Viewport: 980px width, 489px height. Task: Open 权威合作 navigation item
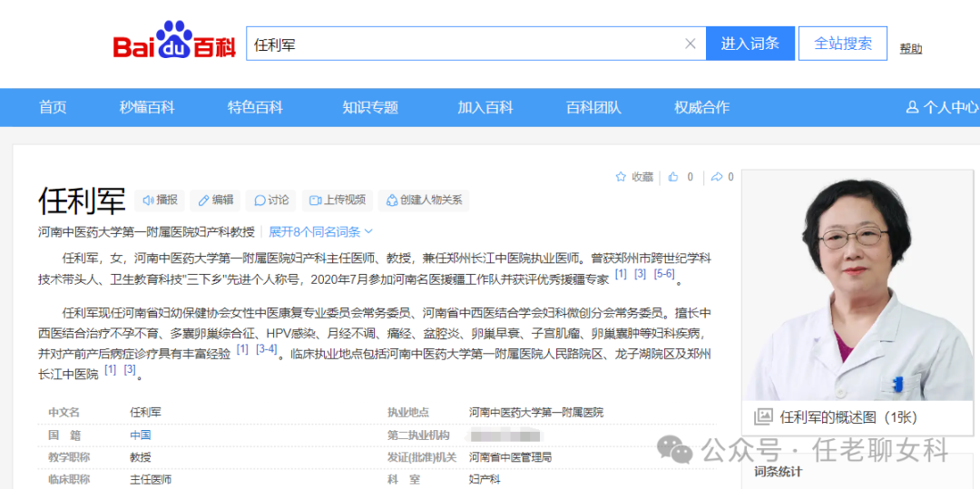click(701, 107)
